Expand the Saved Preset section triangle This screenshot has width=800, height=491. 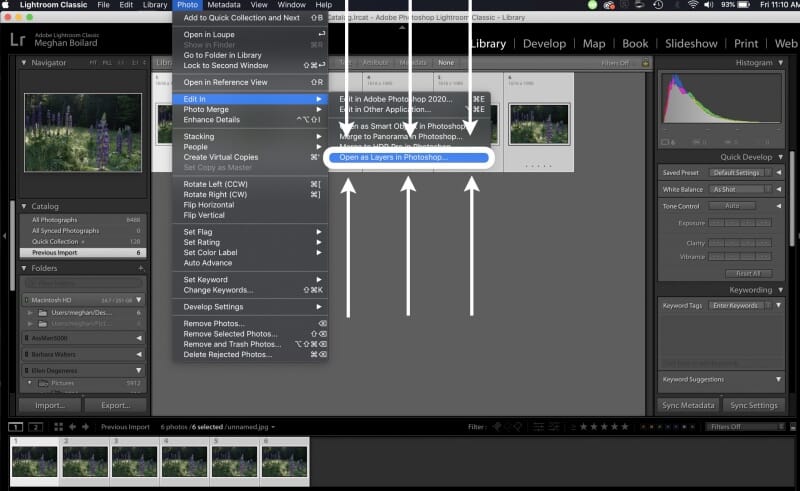click(779, 173)
